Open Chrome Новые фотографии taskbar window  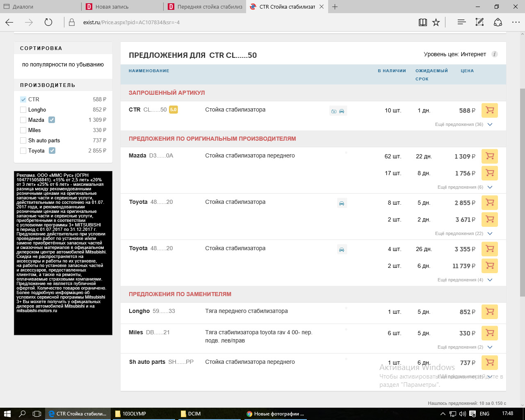(x=276, y=414)
